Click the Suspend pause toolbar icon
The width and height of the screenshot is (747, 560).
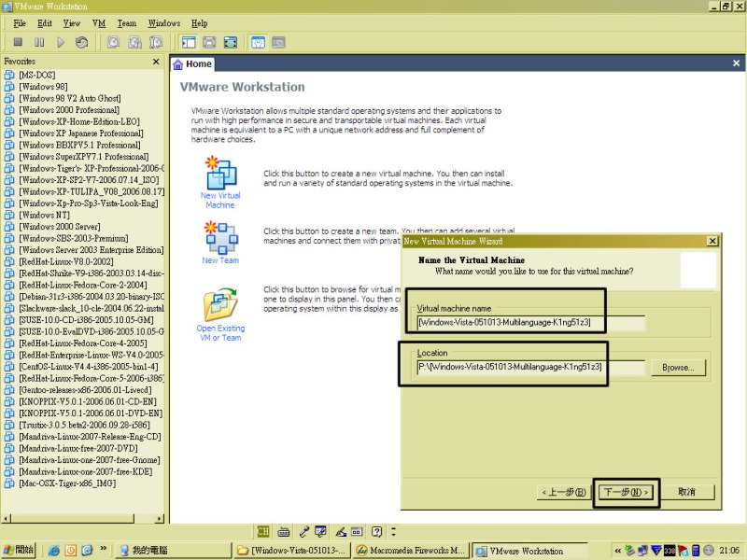click(39, 42)
